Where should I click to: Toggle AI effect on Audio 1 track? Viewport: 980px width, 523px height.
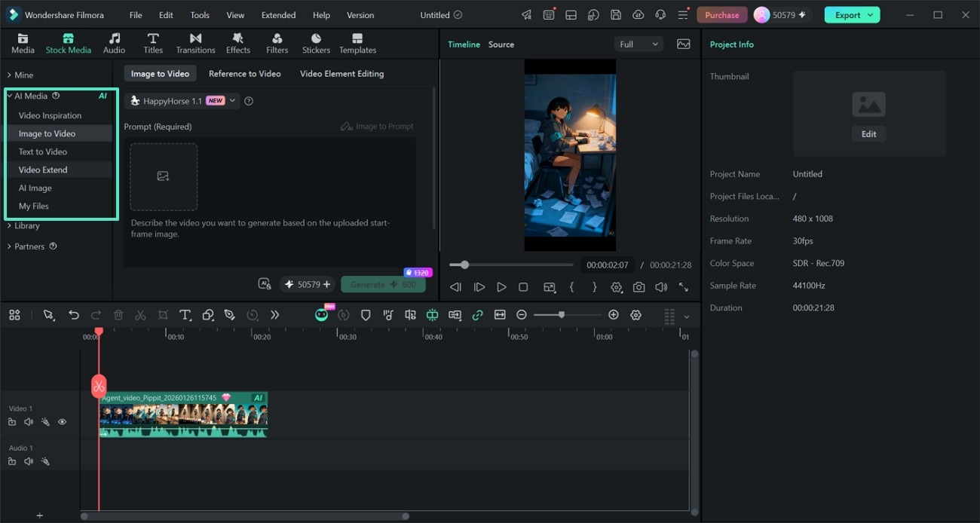point(45,461)
